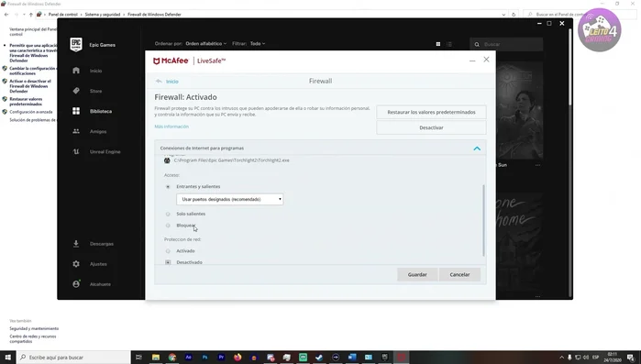
Task: Open the Store tag icon in Epic sidebar
Action: point(76,91)
